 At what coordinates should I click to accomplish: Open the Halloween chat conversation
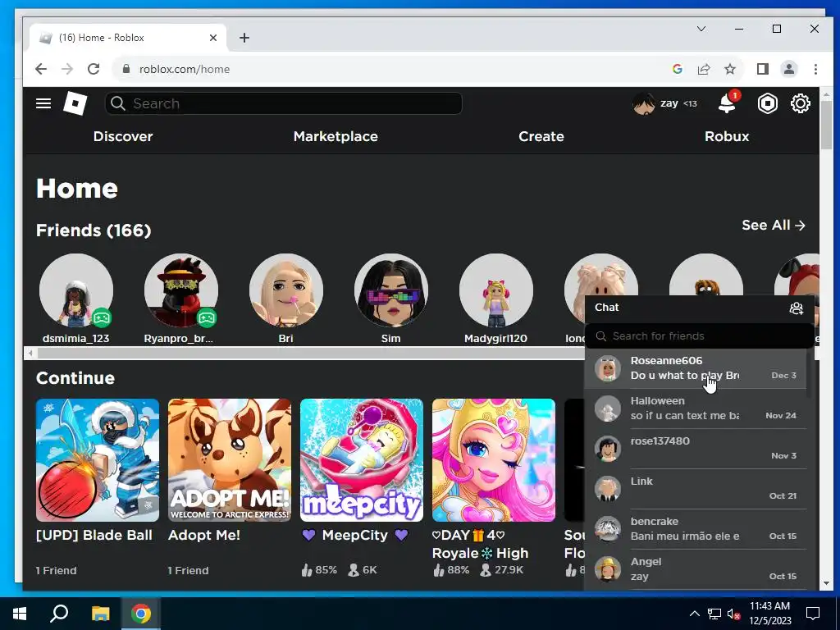coord(696,409)
